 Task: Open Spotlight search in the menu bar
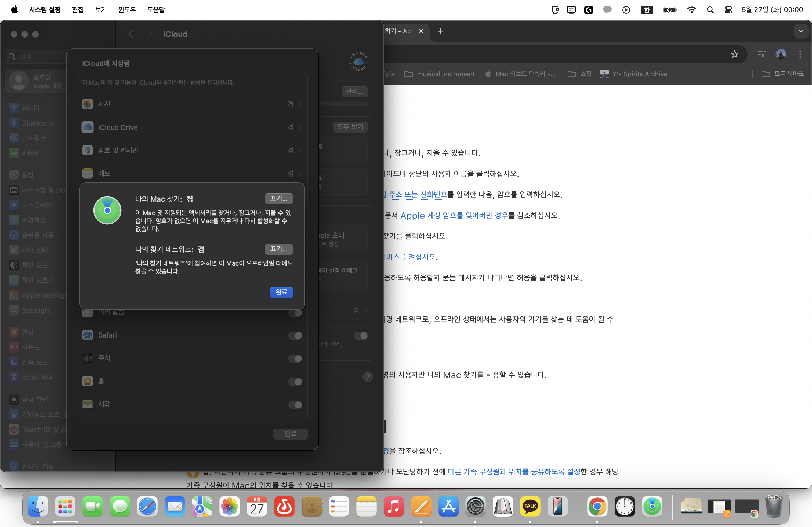tap(710, 10)
